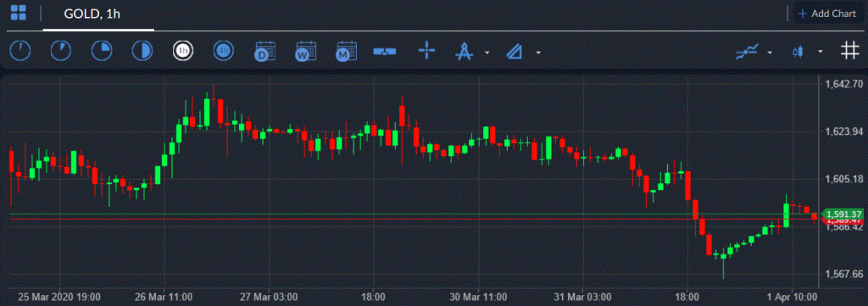Viewport: 868px width, 306px height.
Task: Expand the drawing compass tools dropdown
Action: [x=487, y=53]
